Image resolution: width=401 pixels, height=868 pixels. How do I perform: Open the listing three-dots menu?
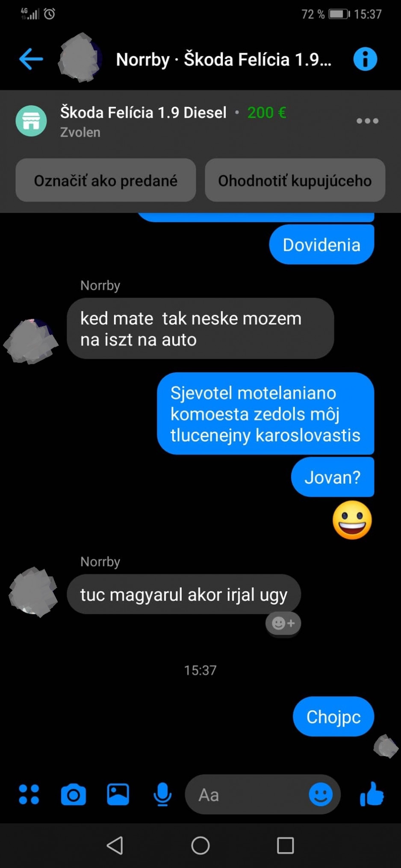click(367, 121)
